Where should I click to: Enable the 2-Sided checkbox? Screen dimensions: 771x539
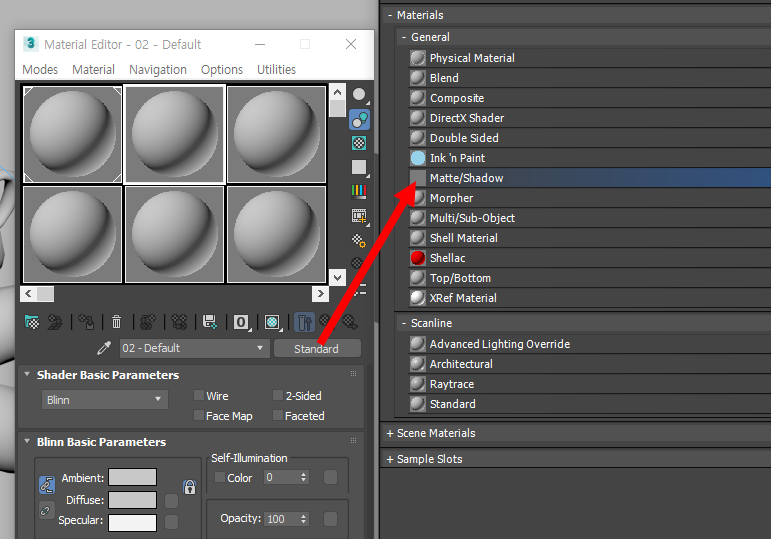pyautogui.click(x=278, y=395)
